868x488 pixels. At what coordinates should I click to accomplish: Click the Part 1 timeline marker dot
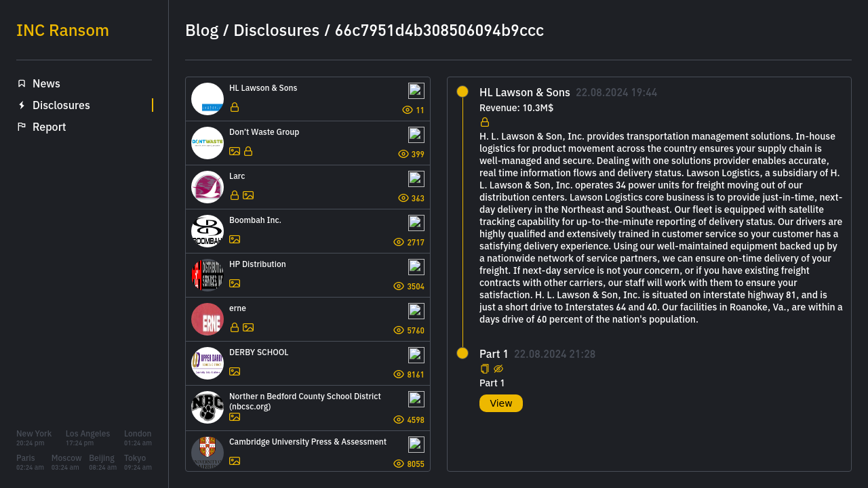(462, 353)
